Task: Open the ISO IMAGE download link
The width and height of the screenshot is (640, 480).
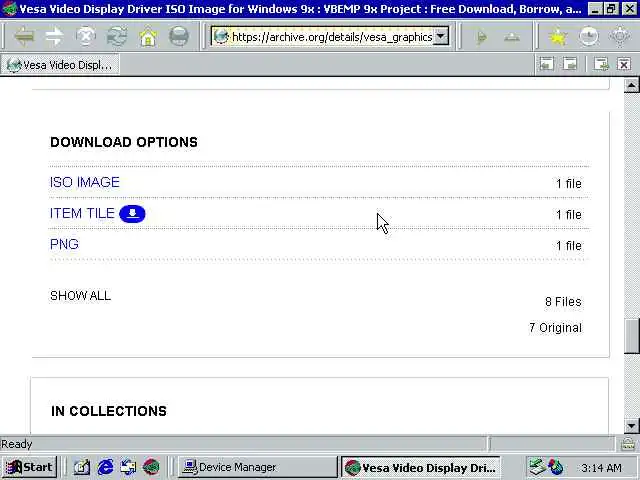Action: tap(84, 182)
